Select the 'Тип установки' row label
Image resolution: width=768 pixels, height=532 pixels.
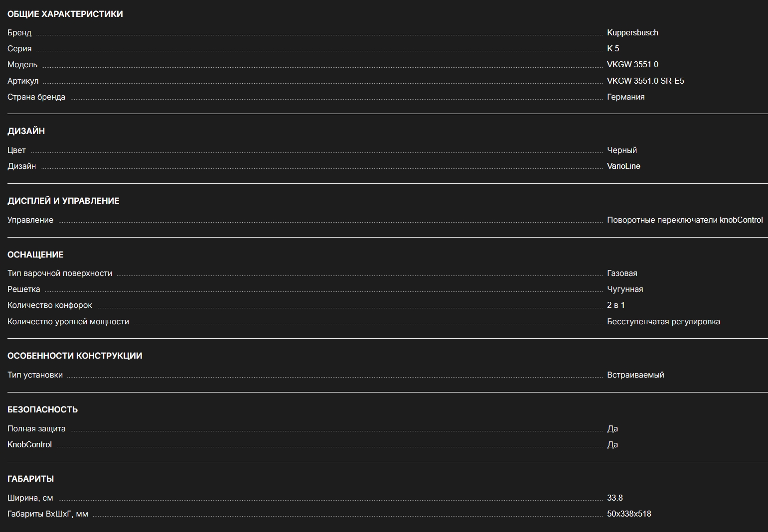pos(35,375)
